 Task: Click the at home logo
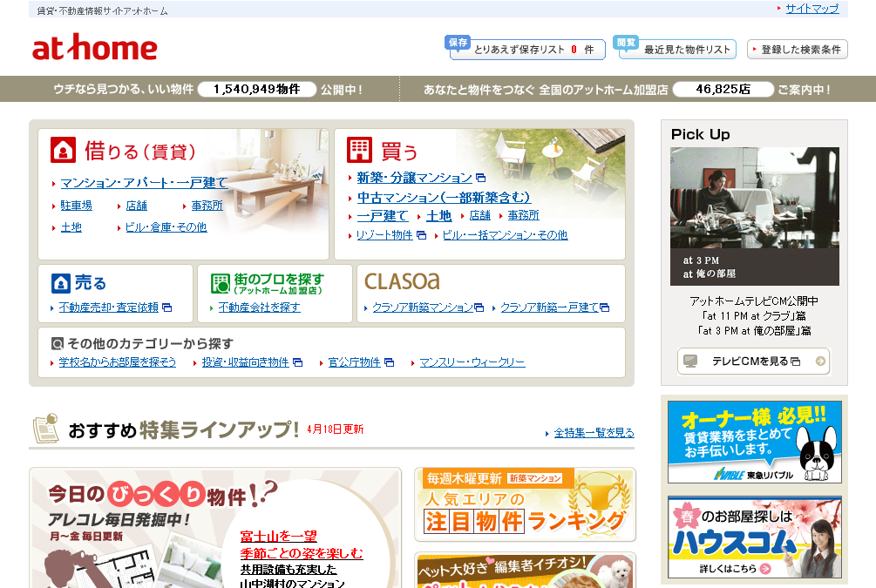pyautogui.click(x=94, y=49)
